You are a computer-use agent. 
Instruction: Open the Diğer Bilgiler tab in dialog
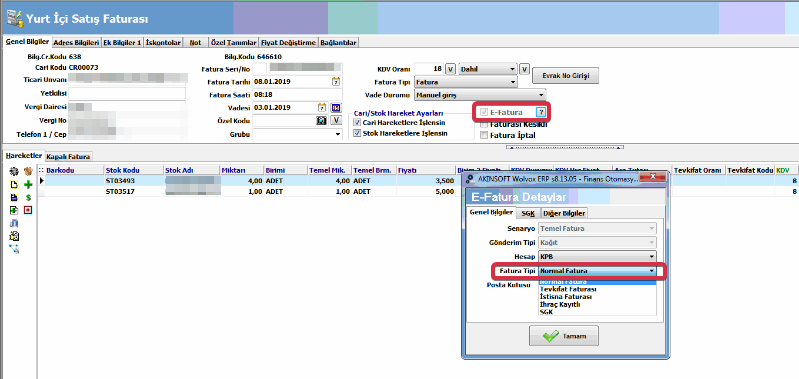[564, 213]
